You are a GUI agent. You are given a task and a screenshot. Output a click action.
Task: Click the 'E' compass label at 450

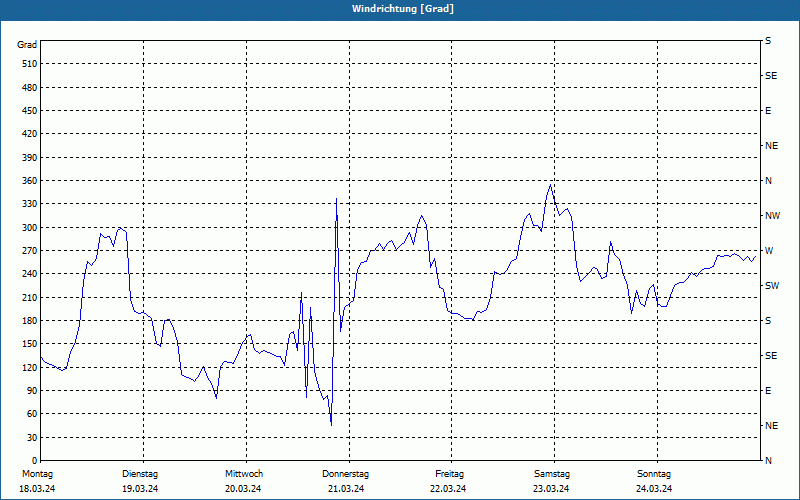[768, 111]
